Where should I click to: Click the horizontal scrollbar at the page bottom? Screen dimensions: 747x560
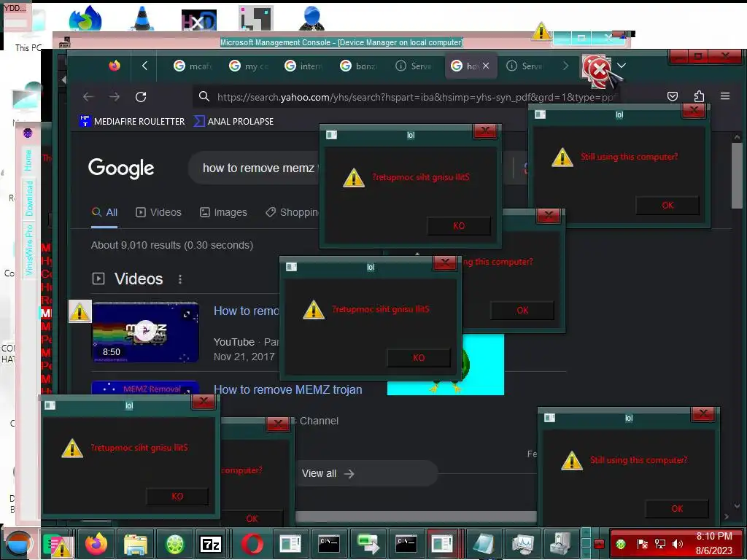(415, 517)
